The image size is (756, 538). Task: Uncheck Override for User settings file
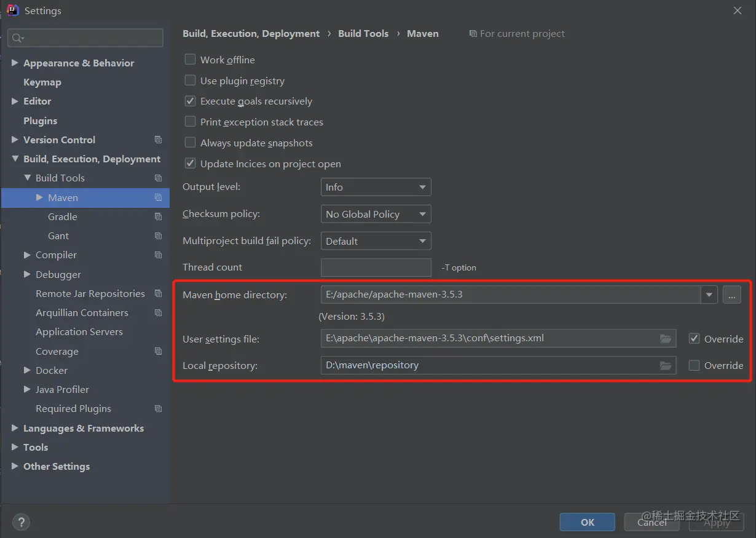click(694, 338)
